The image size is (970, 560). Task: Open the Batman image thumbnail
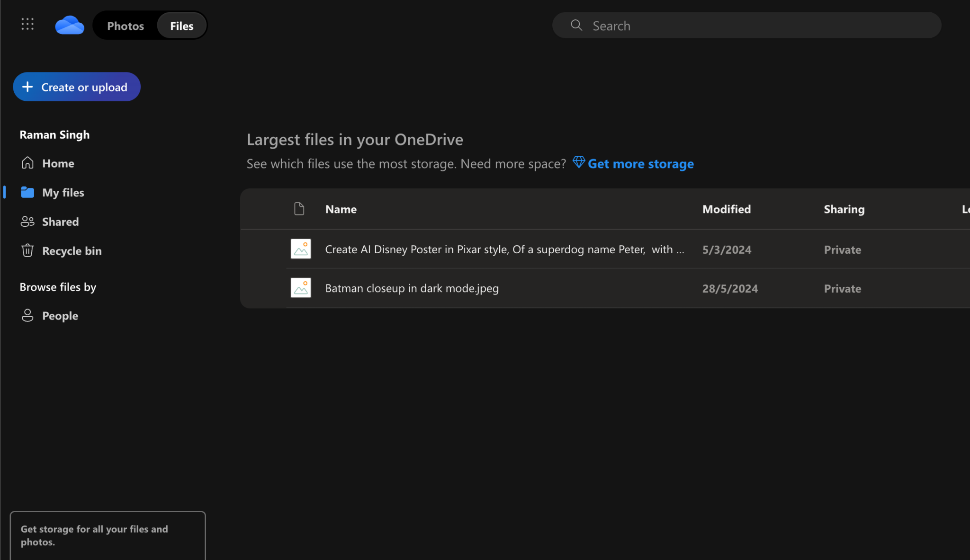tap(300, 287)
